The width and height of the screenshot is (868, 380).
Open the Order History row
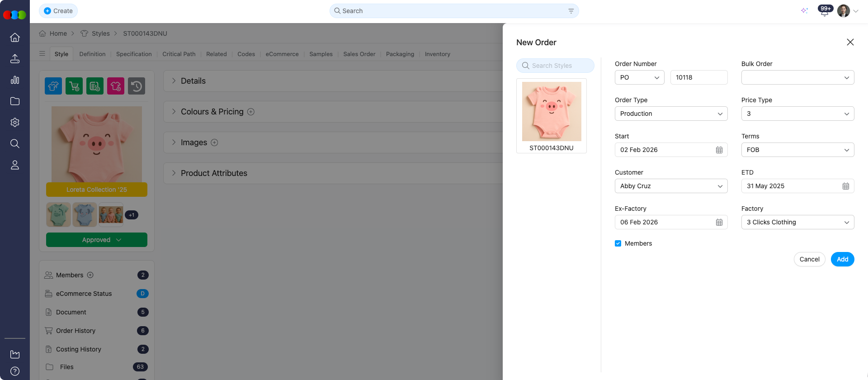[x=97, y=331]
